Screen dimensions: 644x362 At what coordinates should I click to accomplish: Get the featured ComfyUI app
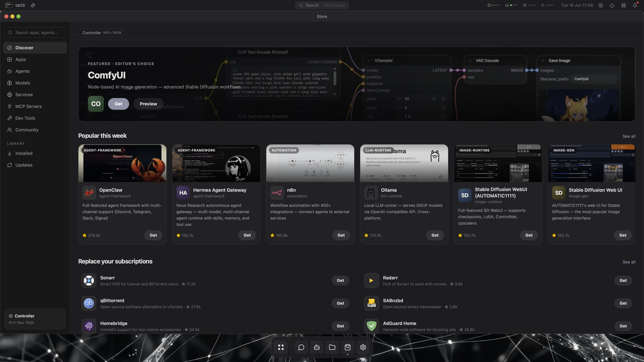tap(118, 104)
